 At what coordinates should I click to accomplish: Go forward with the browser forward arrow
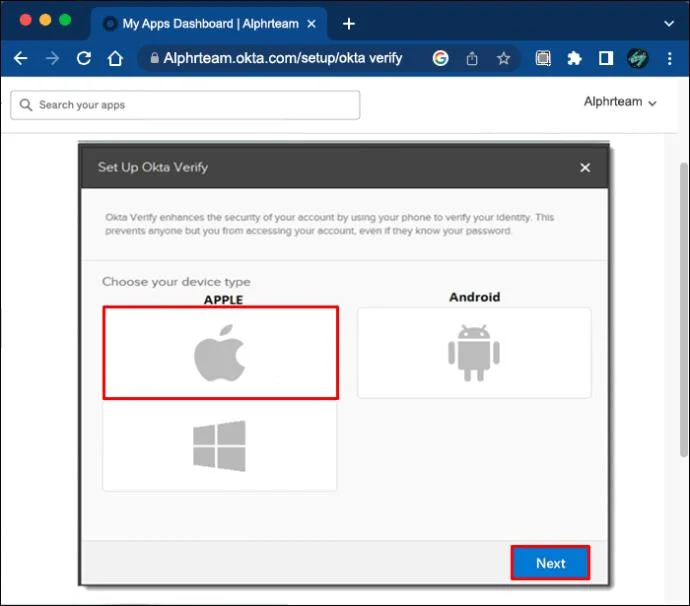52,58
